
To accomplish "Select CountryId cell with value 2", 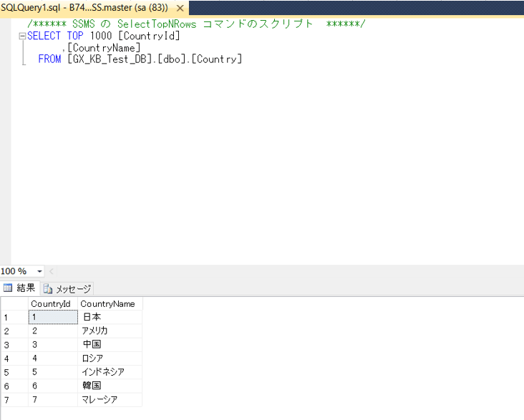I will point(53,331).
